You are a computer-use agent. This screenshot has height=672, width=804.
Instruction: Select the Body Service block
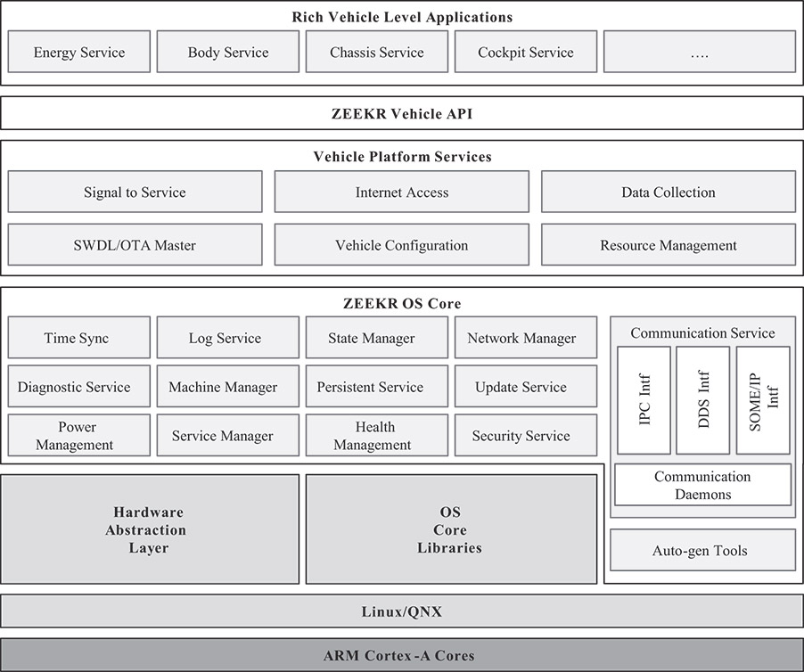pyautogui.click(x=228, y=53)
